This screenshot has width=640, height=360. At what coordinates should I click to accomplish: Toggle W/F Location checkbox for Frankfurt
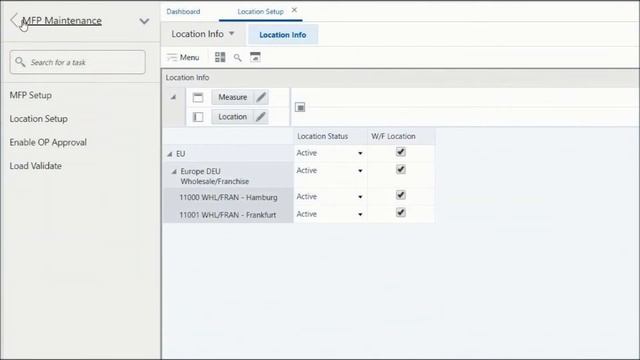(401, 213)
